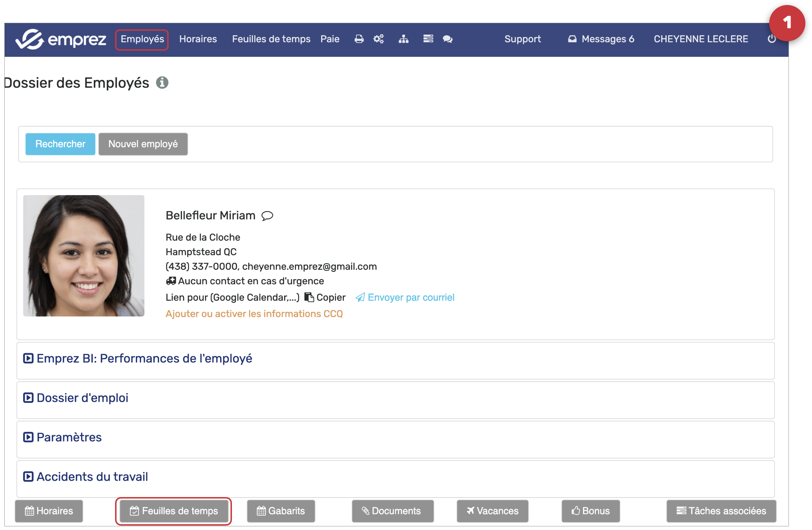Open the chat bubbles icon in navbar

448,39
